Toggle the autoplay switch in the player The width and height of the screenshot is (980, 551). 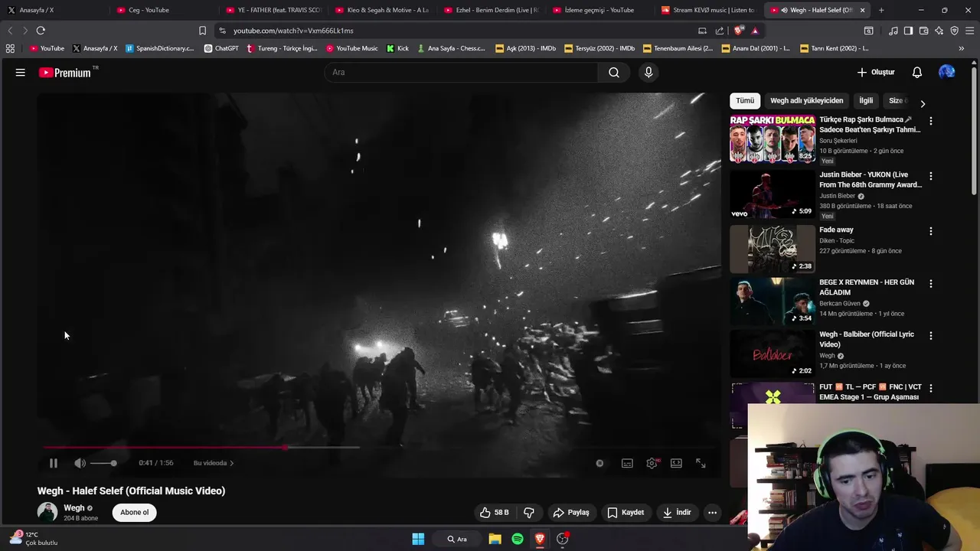(x=599, y=463)
